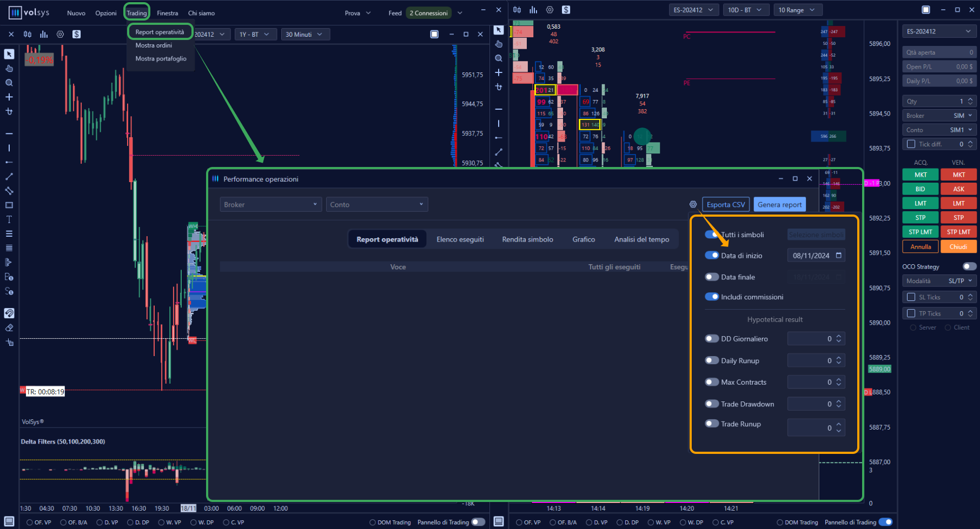Enable Data finale switch

point(712,277)
